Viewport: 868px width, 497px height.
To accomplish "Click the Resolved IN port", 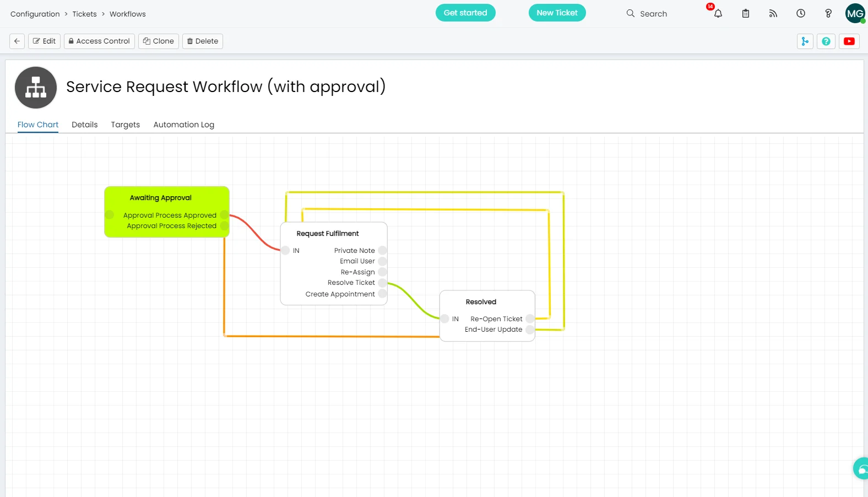I will (x=444, y=318).
